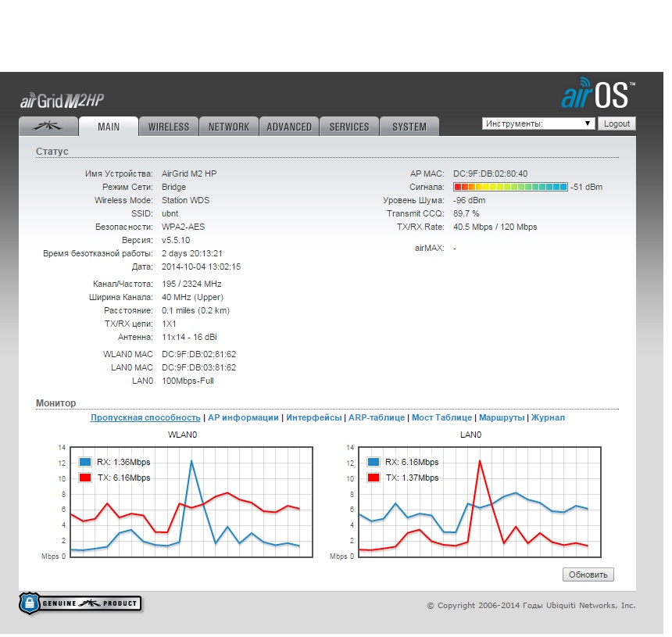Screen dimensions: 672x637
Task: Click the LAN0 throughput chart
Action: click(480, 502)
